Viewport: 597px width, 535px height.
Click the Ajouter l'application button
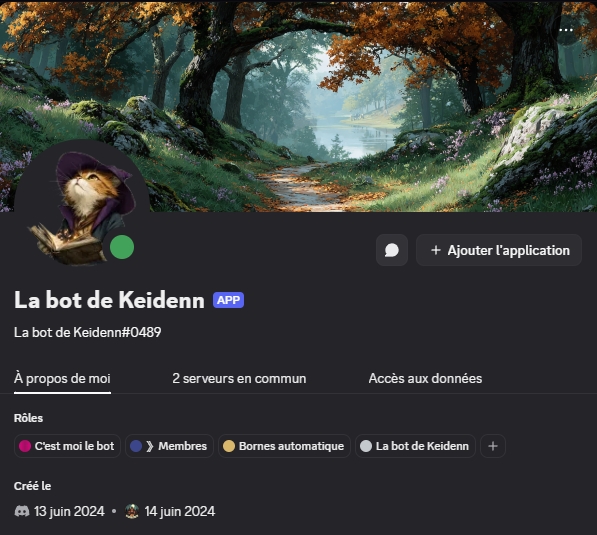499,250
